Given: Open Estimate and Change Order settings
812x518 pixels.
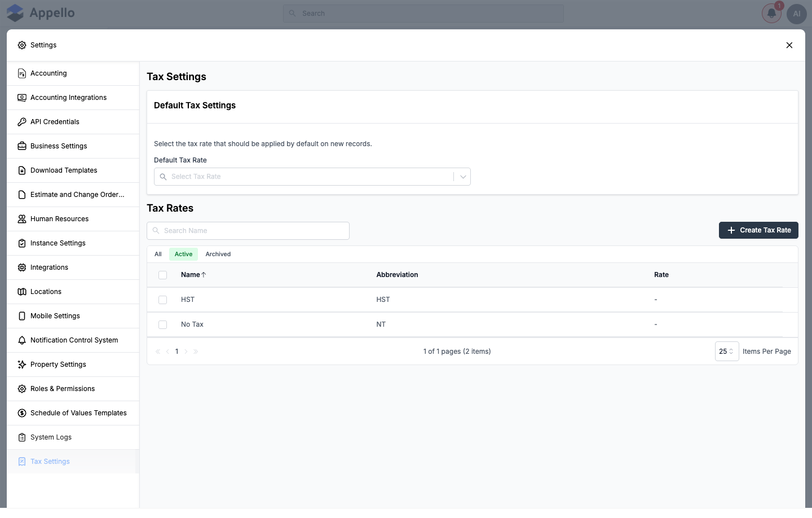Looking at the screenshot, I should pos(73,195).
